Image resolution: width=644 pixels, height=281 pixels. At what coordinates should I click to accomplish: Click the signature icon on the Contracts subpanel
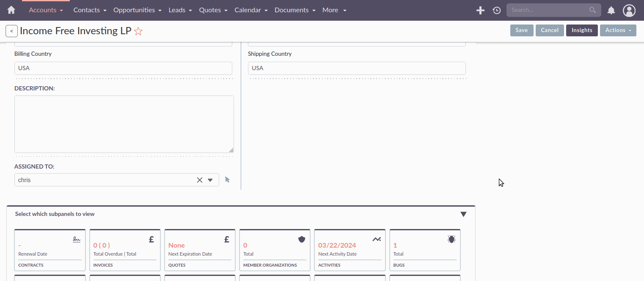pos(76,239)
